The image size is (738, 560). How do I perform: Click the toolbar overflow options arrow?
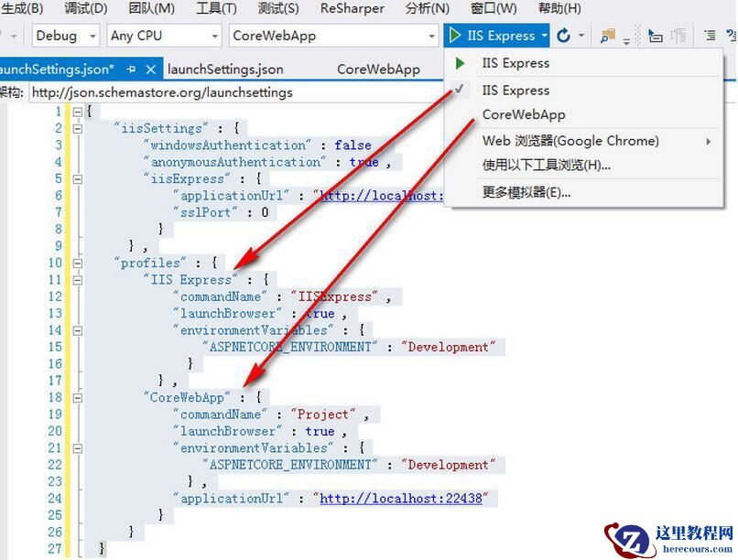point(626,41)
